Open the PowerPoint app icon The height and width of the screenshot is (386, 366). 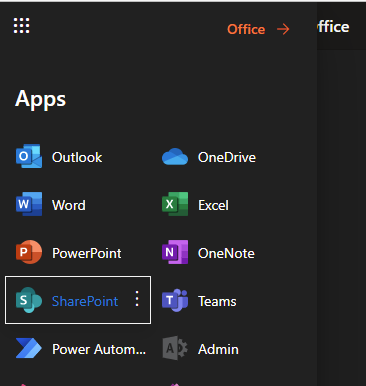pos(29,252)
